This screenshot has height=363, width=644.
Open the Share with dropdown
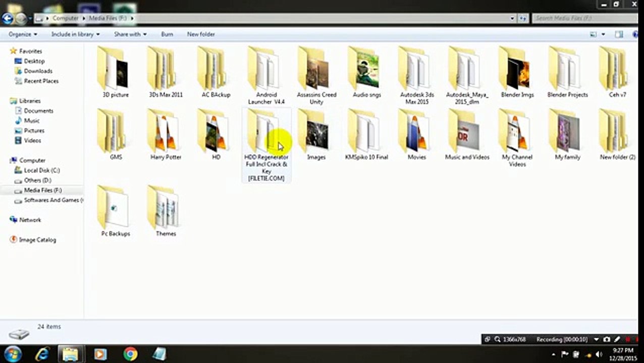[x=130, y=34]
